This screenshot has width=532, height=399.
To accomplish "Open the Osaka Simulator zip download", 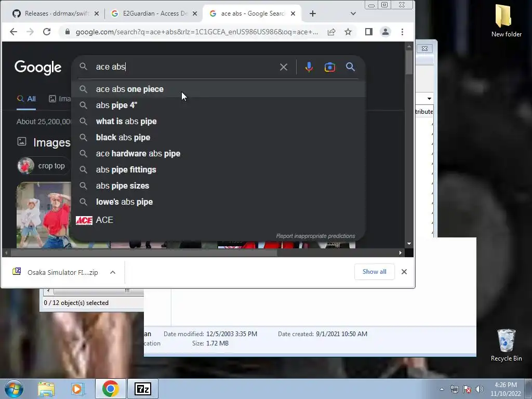I will point(56,272).
